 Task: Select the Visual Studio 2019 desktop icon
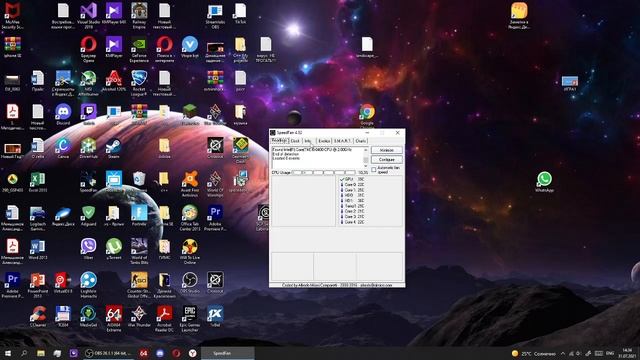click(x=89, y=16)
